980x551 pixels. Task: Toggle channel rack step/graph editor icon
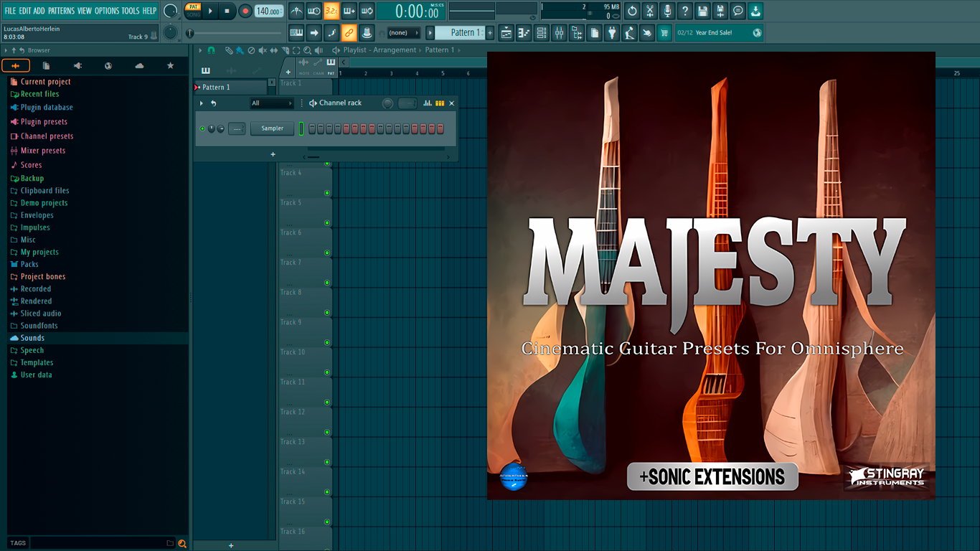[x=428, y=103]
